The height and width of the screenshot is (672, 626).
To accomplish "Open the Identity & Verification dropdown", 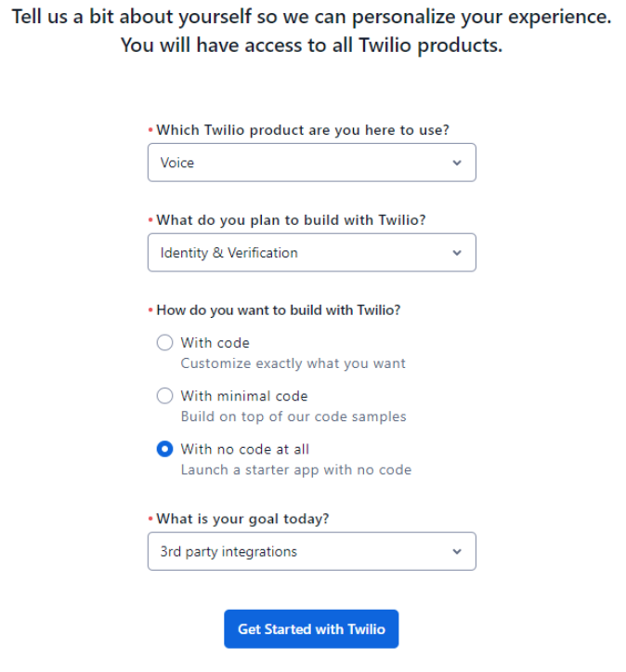I will coord(312,253).
